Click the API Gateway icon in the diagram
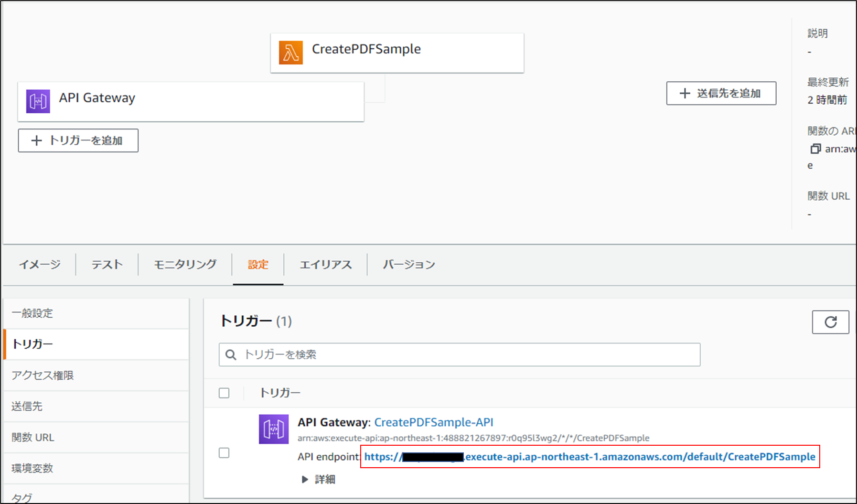The height and width of the screenshot is (504, 857). tap(38, 101)
